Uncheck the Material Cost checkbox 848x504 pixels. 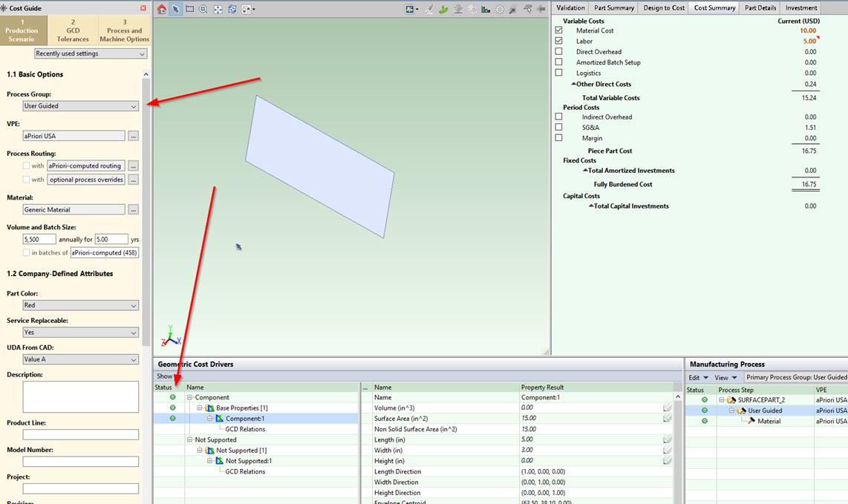558,30
